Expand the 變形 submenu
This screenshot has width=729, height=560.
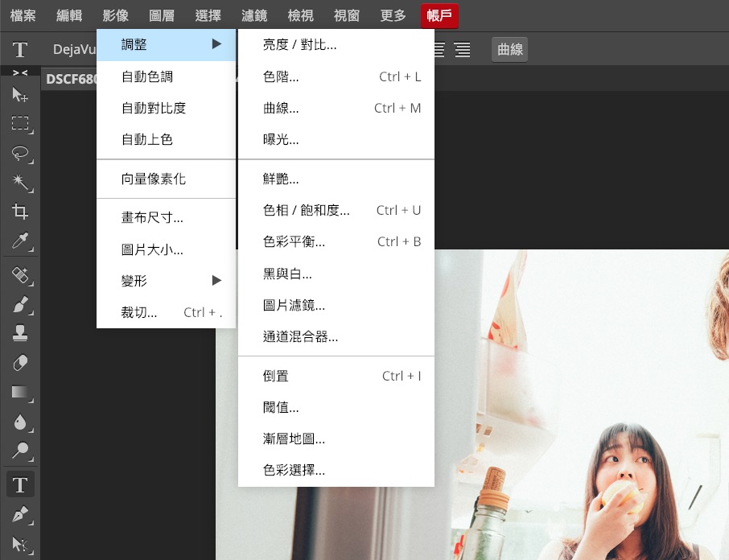(166, 281)
